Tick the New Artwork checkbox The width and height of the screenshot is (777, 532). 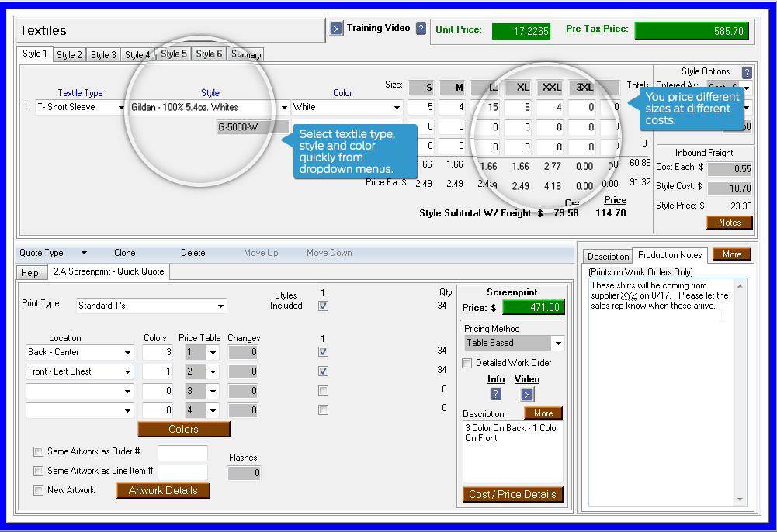[x=39, y=490]
